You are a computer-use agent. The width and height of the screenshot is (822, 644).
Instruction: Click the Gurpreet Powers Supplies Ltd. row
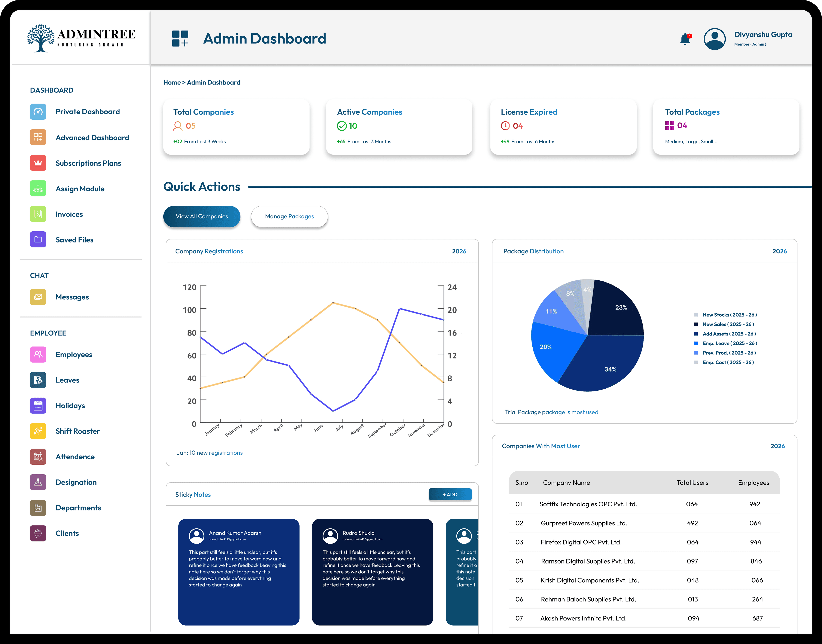(644, 523)
